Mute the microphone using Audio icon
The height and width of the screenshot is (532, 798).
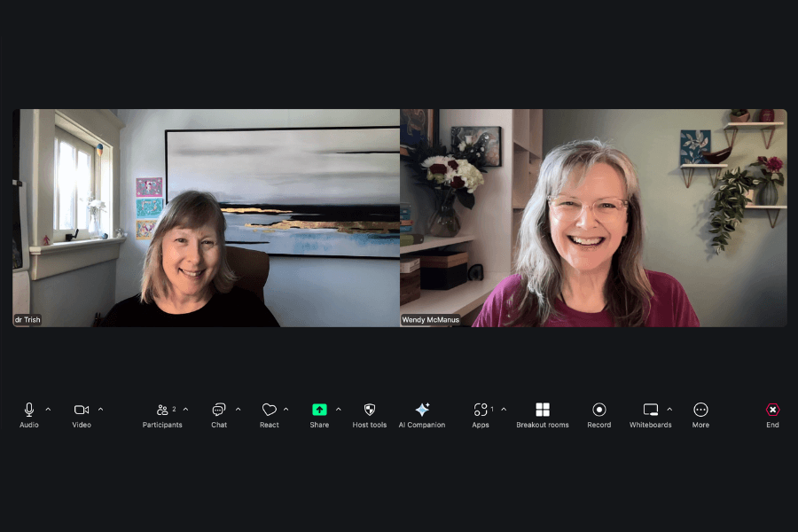click(29, 410)
